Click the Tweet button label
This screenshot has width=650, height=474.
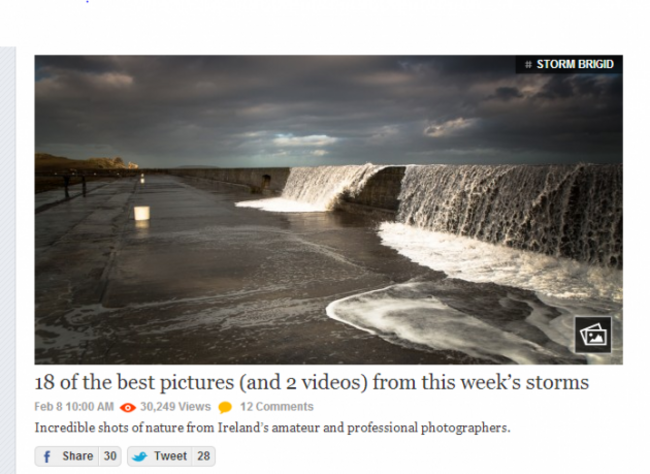click(170, 456)
